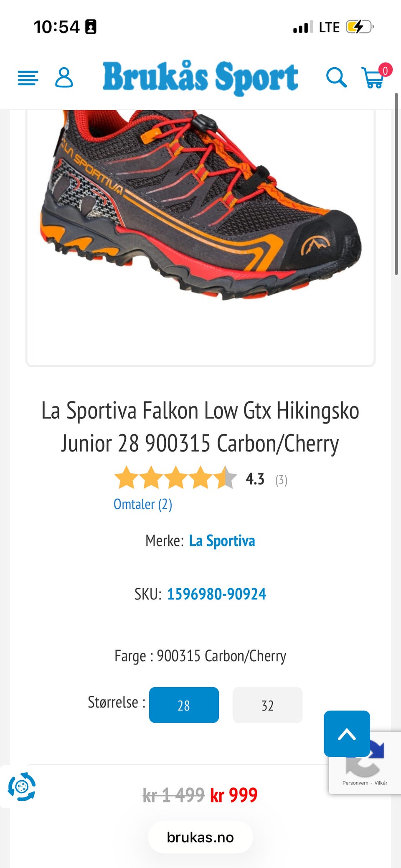Image resolution: width=401 pixels, height=868 pixels.
Task: Open the cookie settings icon
Action: [x=22, y=787]
